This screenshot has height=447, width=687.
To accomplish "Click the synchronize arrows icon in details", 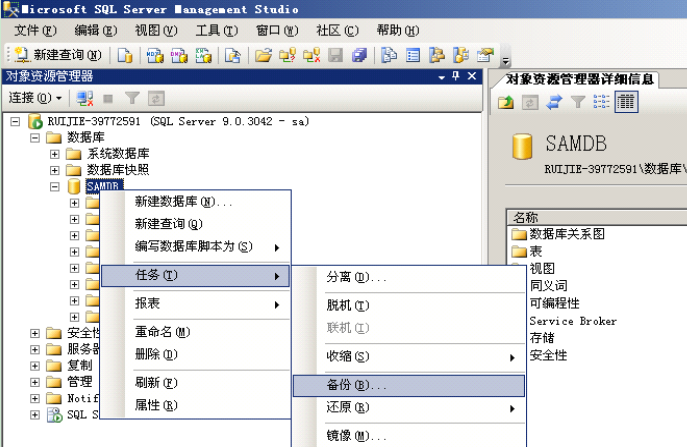I will [x=554, y=102].
